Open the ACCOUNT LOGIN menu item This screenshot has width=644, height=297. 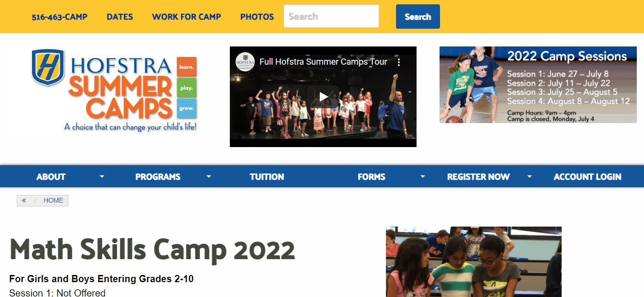click(588, 177)
